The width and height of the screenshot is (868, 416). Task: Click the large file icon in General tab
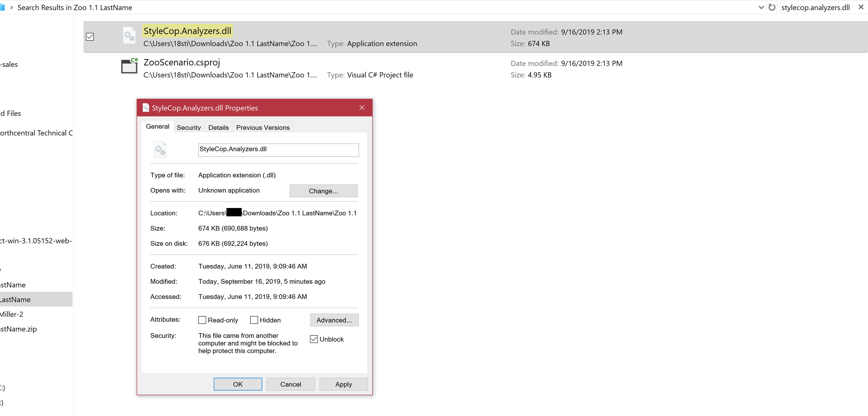[x=160, y=149]
